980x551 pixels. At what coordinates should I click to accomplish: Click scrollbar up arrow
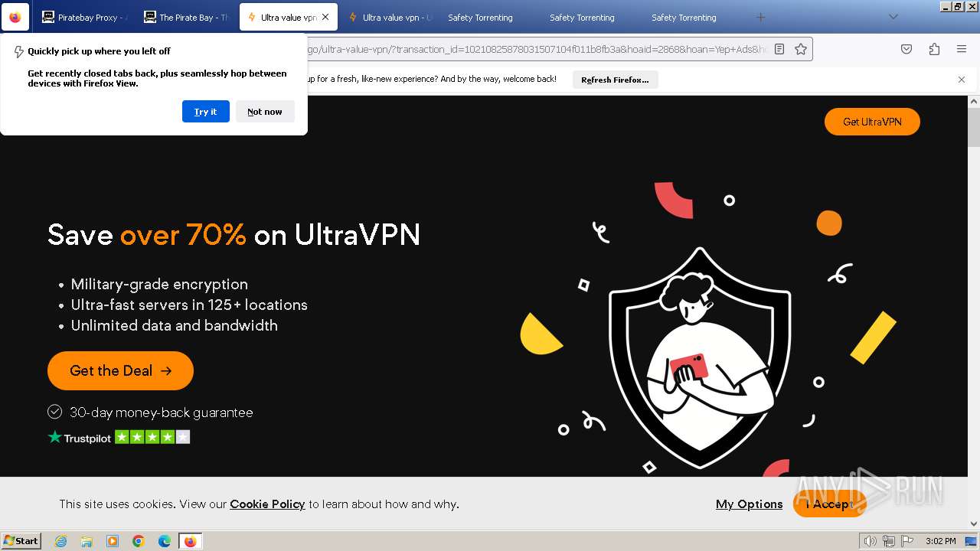click(974, 101)
